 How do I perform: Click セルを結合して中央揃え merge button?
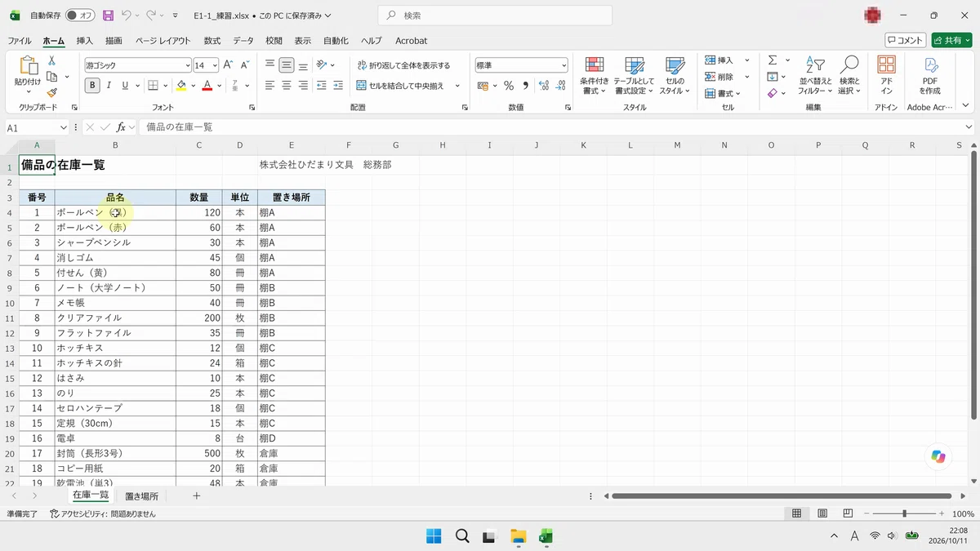(x=401, y=85)
